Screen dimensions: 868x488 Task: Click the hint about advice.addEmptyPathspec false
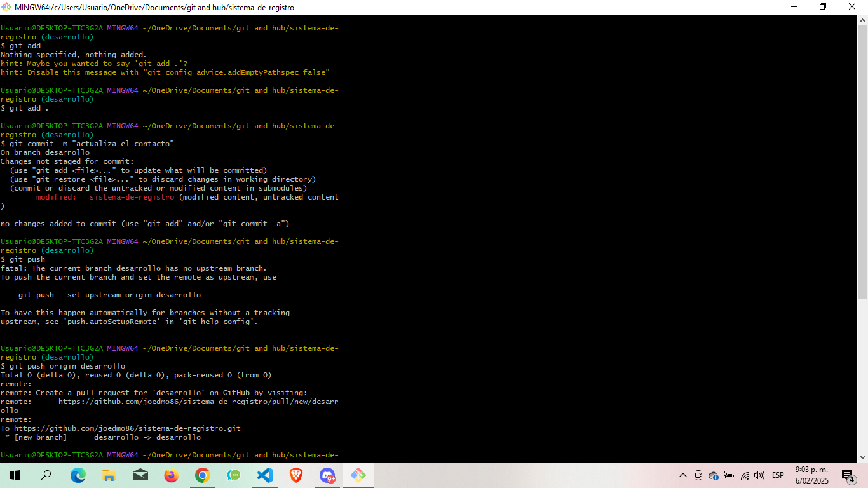tap(165, 72)
